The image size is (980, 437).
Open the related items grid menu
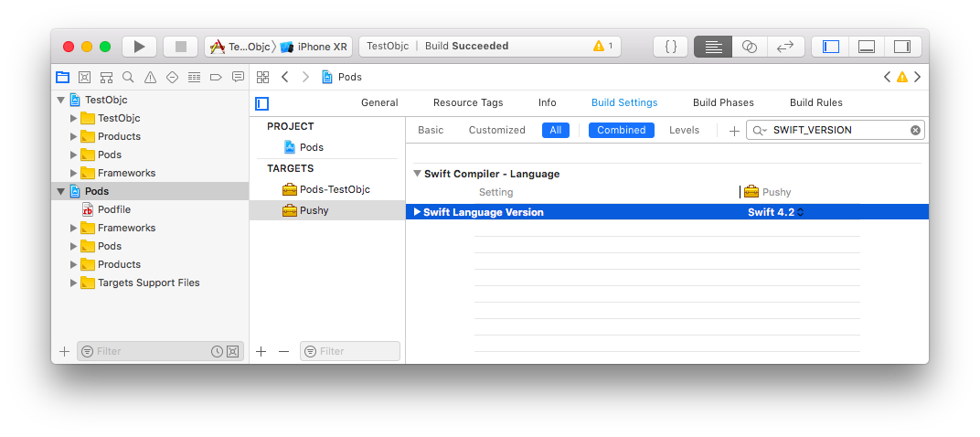click(263, 77)
